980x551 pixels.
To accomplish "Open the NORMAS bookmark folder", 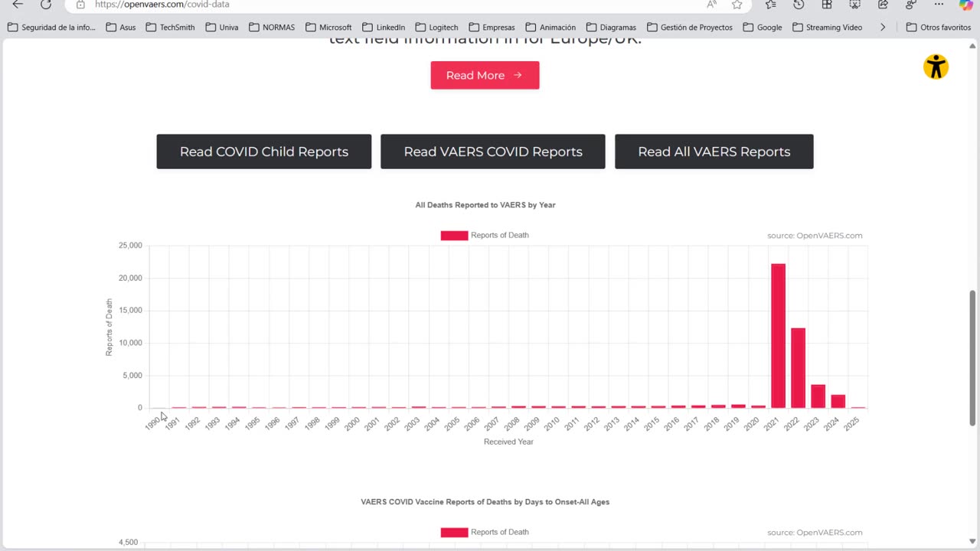I will click(272, 28).
